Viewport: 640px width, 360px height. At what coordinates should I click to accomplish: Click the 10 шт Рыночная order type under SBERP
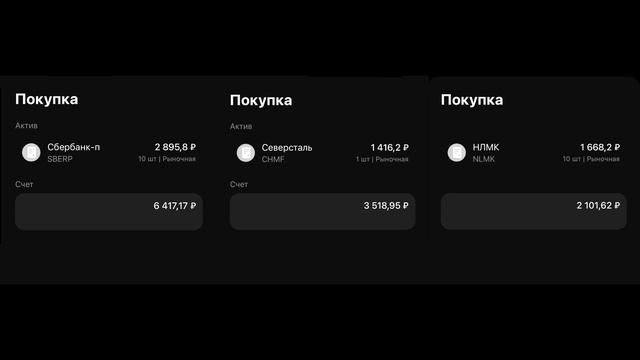point(167,159)
